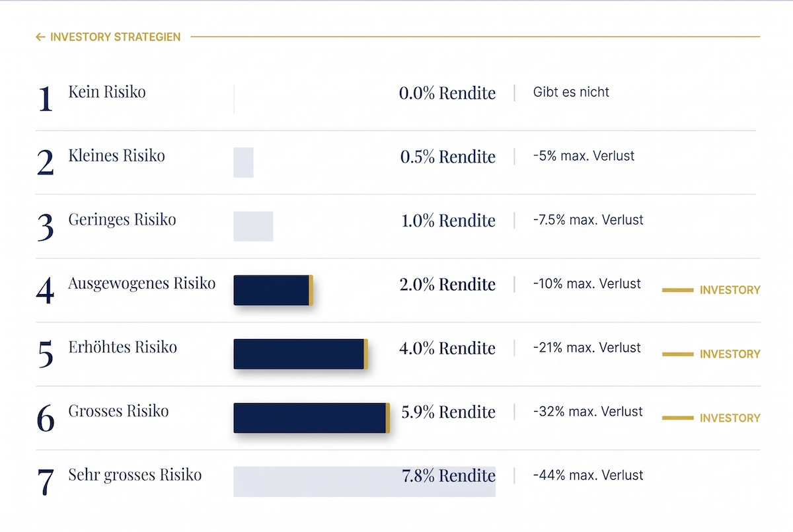Click the -44% max. Verlust text
Viewport: 793px width, 532px height.
tap(588, 475)
